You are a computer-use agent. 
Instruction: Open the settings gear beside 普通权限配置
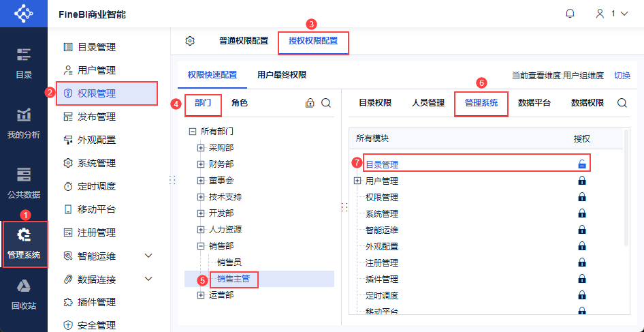click(x=191, y=41)
